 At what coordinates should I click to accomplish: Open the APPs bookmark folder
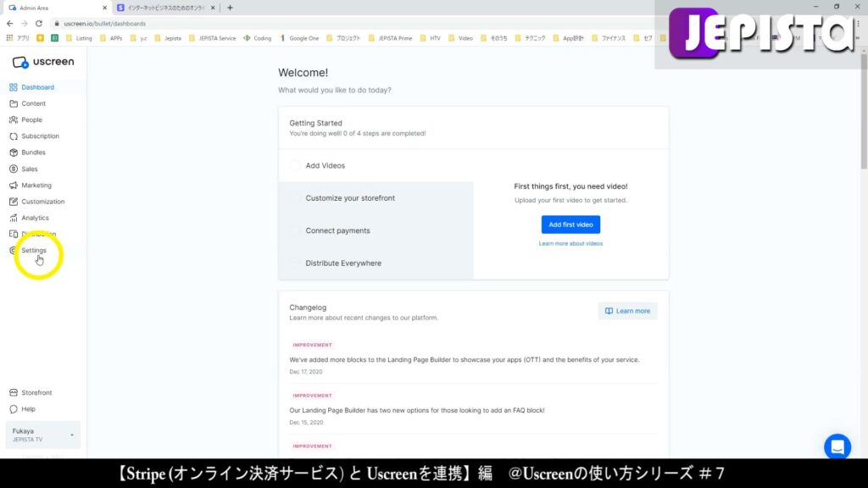111,38
